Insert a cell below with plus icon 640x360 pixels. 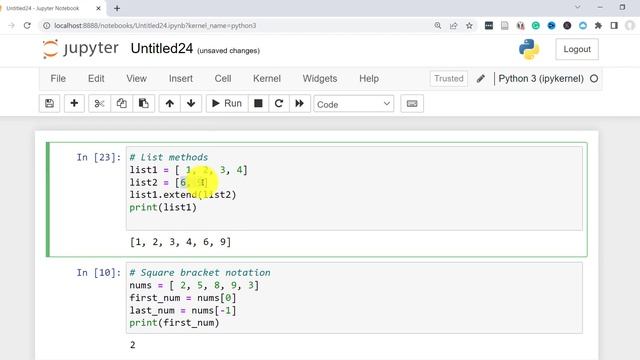[x=74, y=104]
